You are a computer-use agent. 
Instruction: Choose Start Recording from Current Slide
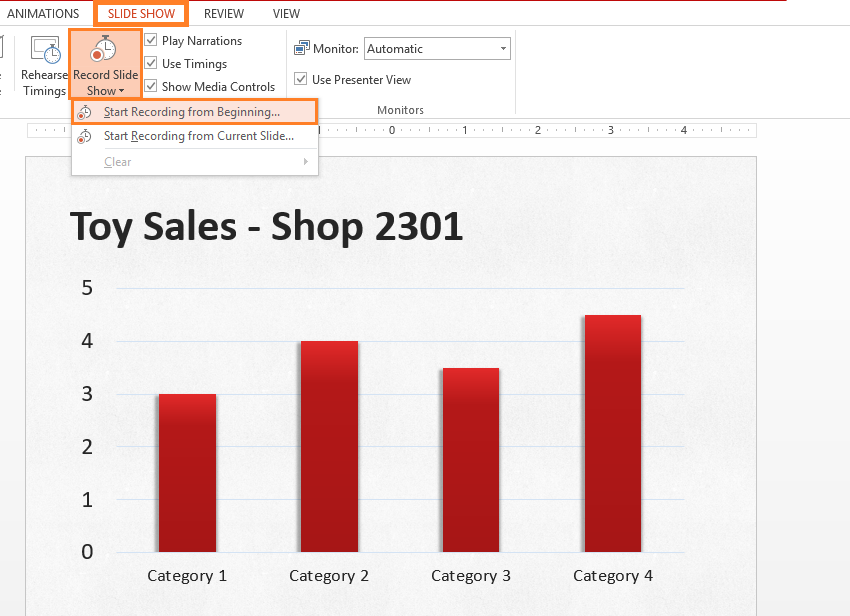click(195, 136)
